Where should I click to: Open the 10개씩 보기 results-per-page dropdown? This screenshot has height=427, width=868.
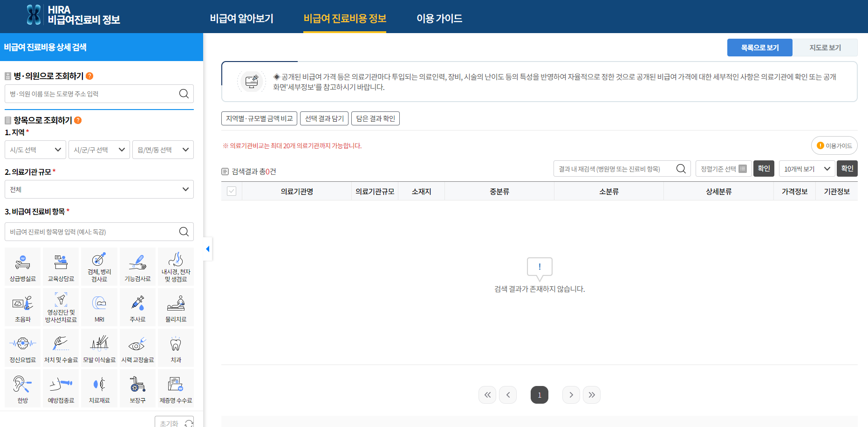click(806, 168)
